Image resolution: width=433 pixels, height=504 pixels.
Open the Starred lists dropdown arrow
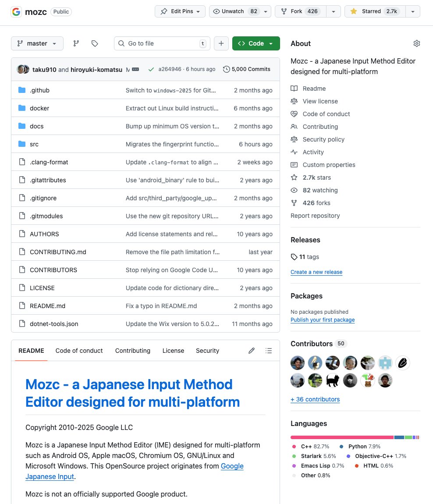(x=413, y=11)
